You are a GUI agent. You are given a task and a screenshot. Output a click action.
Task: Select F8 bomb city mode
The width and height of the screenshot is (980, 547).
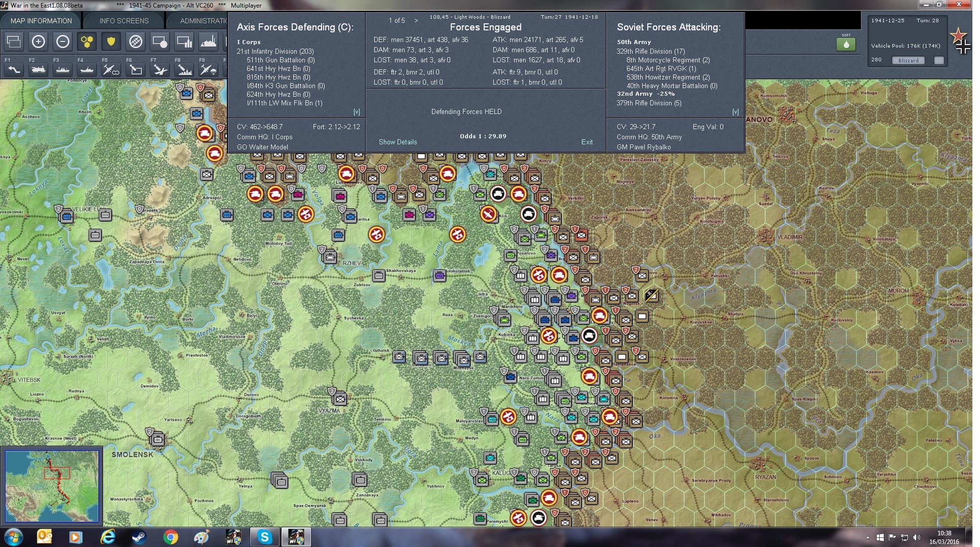[x=184, y=70]
